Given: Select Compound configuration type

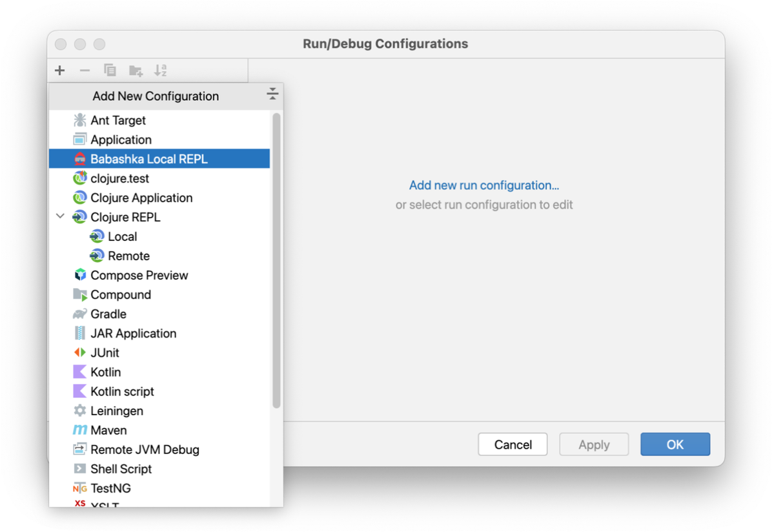Looking at the screenshot, I should [x=159, y=294].
